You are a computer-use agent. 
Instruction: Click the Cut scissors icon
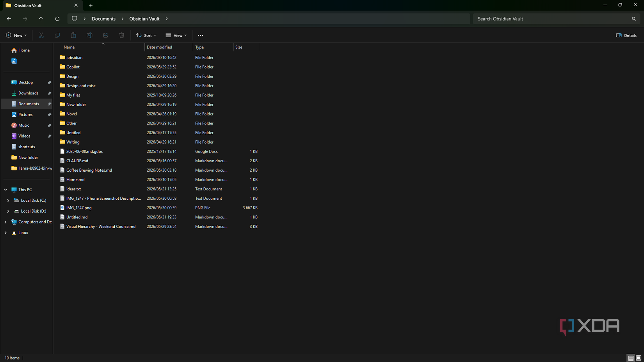[41, 35]
